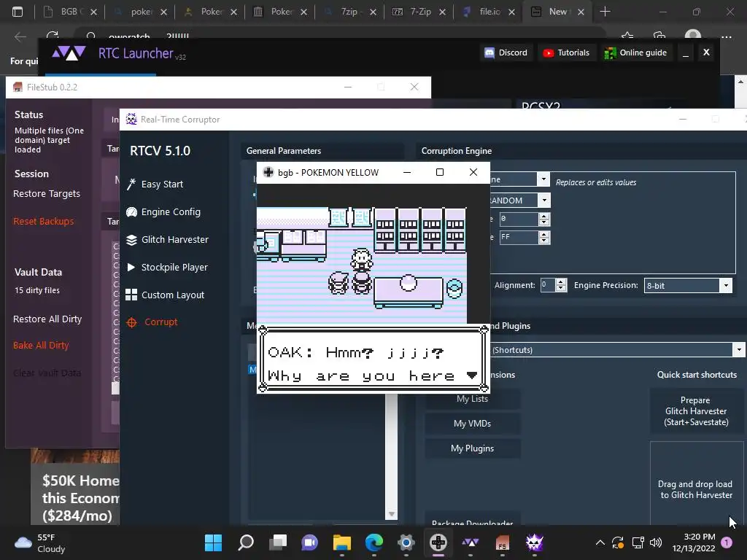The width and height of the screenshot is (747, 560).
Task: Click My Plugins button
Action: (472, 448)
